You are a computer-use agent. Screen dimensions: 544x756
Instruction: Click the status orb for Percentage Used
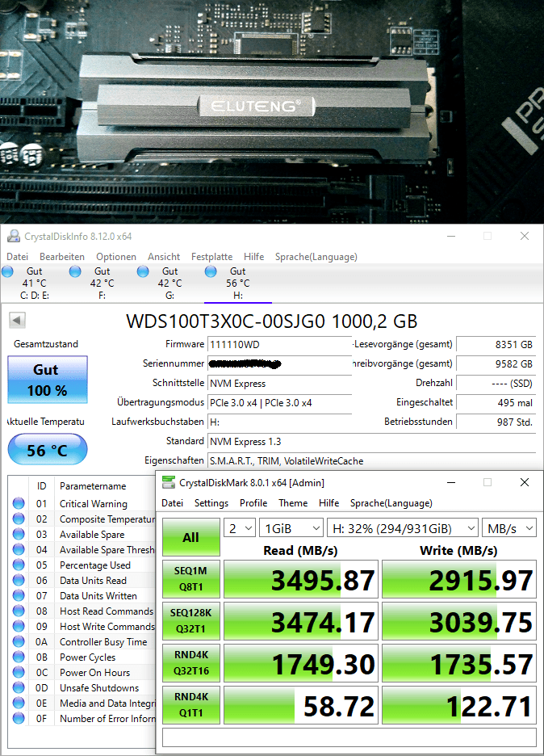point(19,565)
